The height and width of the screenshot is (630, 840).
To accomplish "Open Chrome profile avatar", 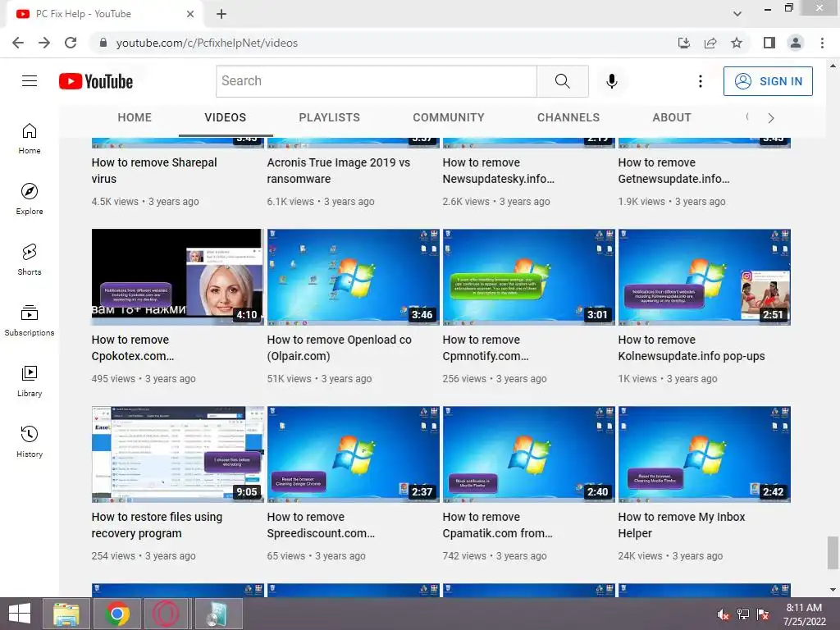I will [796, 43].
